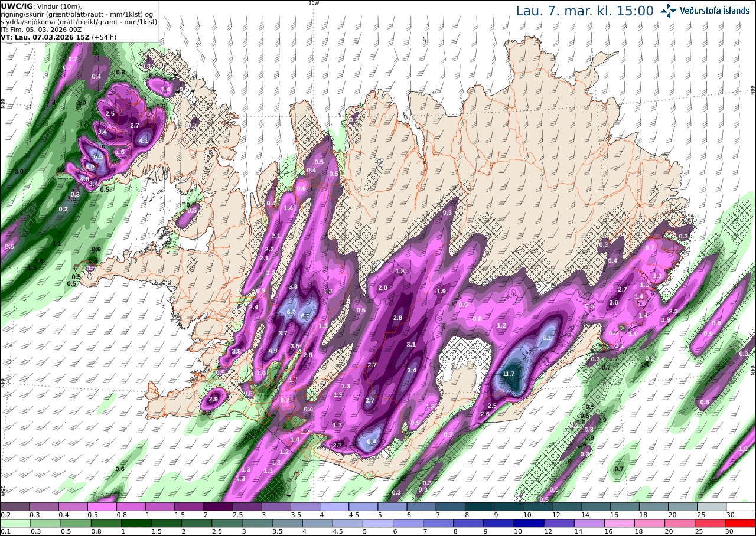Click the "11.7" precipitation value on the map
Viewport: 756px width, 536px height.
[x=509, y=374]
